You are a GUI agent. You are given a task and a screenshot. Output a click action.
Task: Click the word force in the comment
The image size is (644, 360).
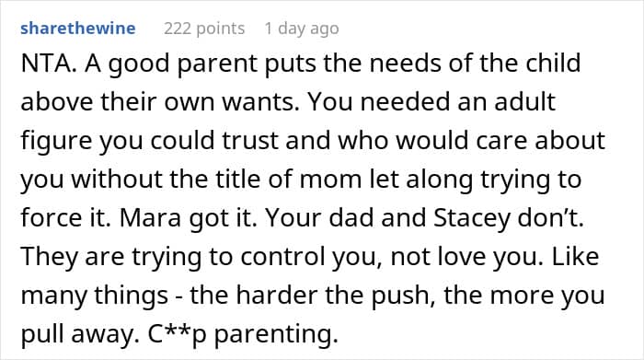[52, 217]
